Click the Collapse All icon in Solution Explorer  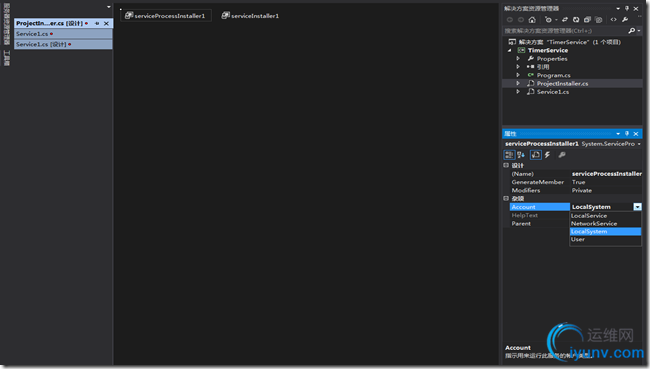pyautogui.click(x=587, y=19)
